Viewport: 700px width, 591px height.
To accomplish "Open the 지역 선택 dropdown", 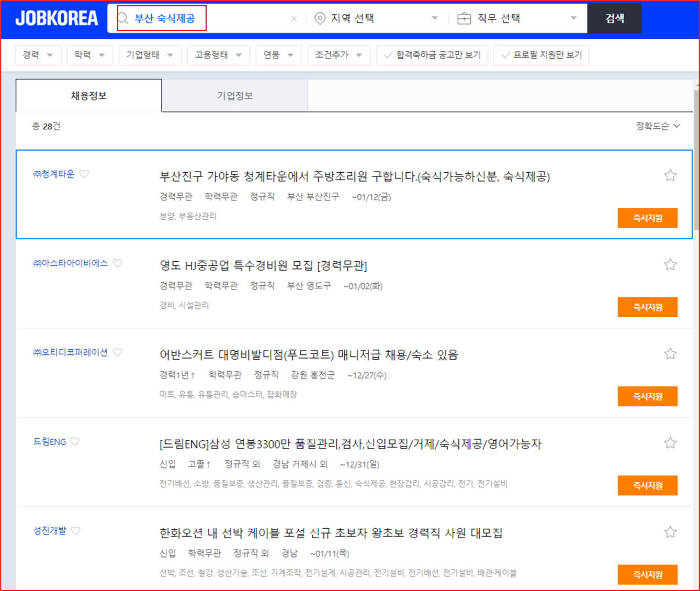I will 376,18.
